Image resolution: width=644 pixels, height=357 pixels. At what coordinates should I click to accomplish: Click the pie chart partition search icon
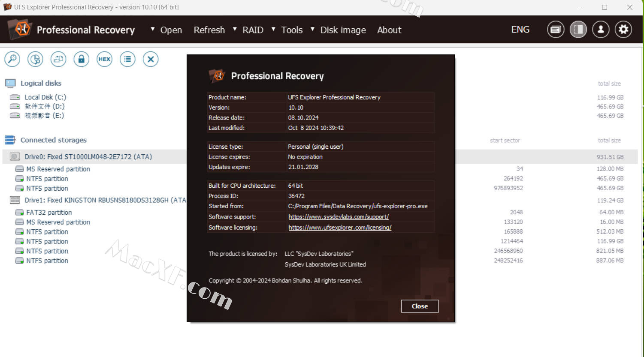(x=35, y=59)
